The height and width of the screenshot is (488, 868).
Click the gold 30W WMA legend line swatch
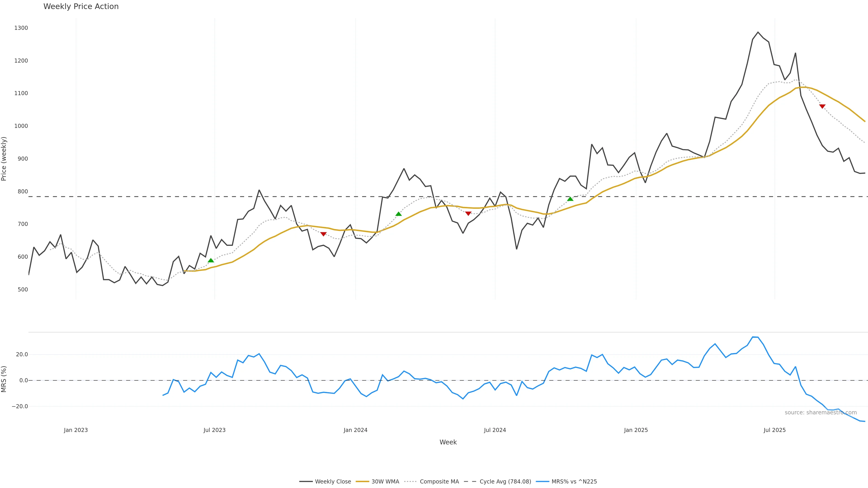click(x=363, y=482)
